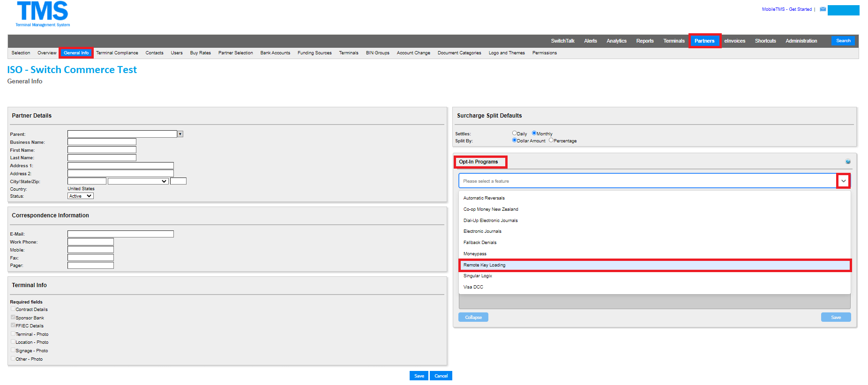The image size is (868, 385).
Task: Click the Business Name input field
Action: (102, 142)
